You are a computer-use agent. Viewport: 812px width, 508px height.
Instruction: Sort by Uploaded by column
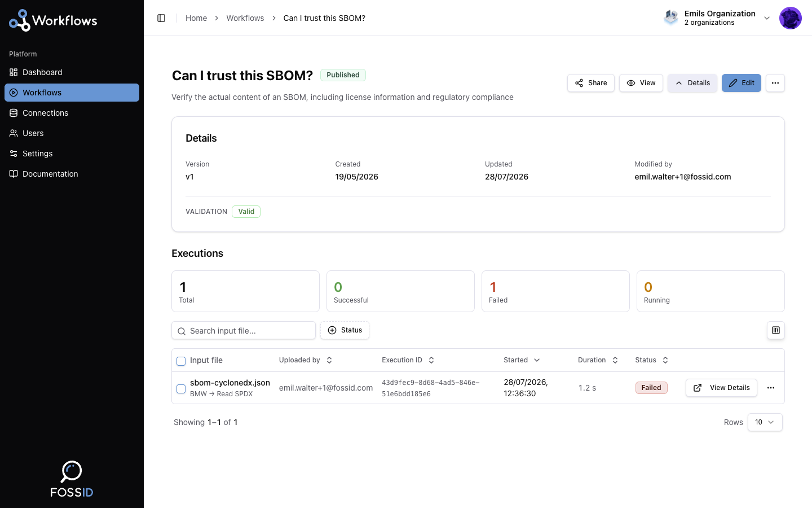click(306, 360)
